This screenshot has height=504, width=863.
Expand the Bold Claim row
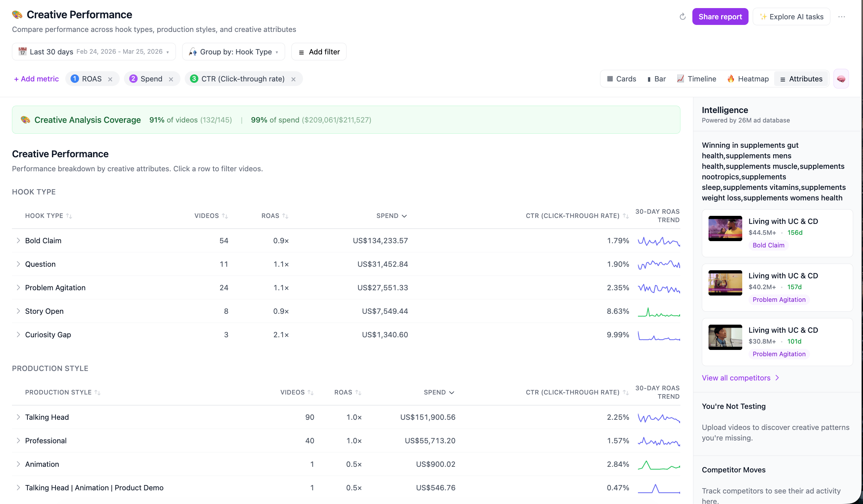[x=18, y=240]
